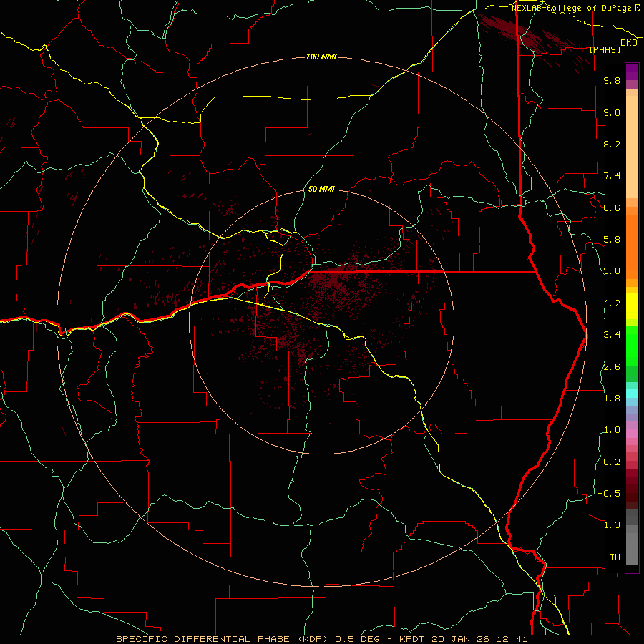Click the 50 NMI range ring label

(x=321, y=189)
